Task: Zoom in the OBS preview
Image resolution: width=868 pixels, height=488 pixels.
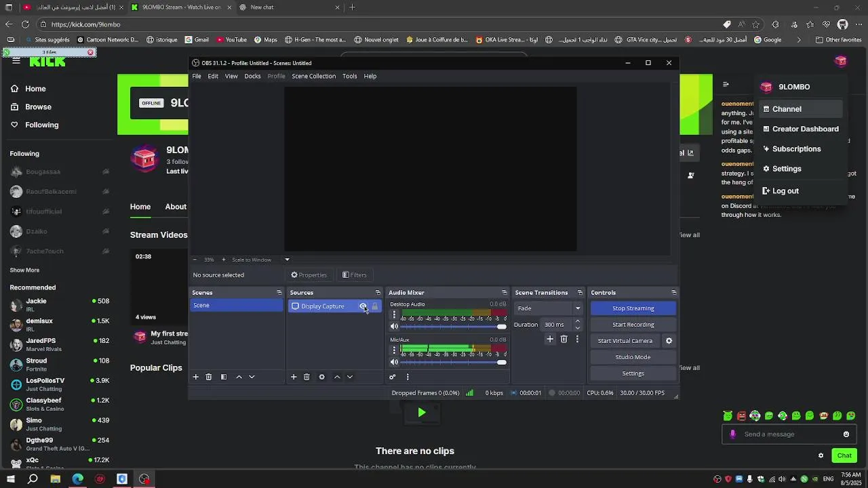Action: coord(224,260)
